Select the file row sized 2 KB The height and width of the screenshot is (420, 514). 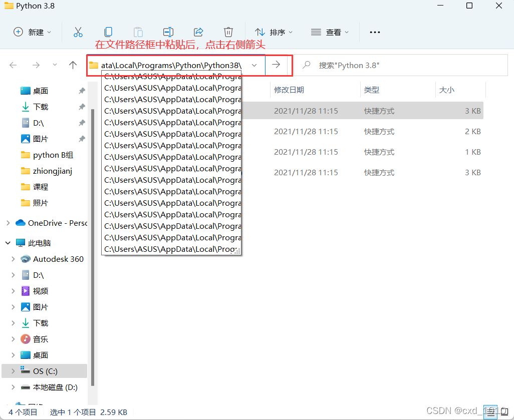[363, 131]
